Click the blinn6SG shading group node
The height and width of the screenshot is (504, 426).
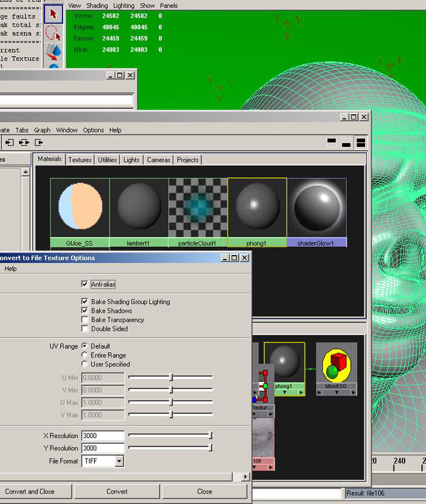point(336,365)
